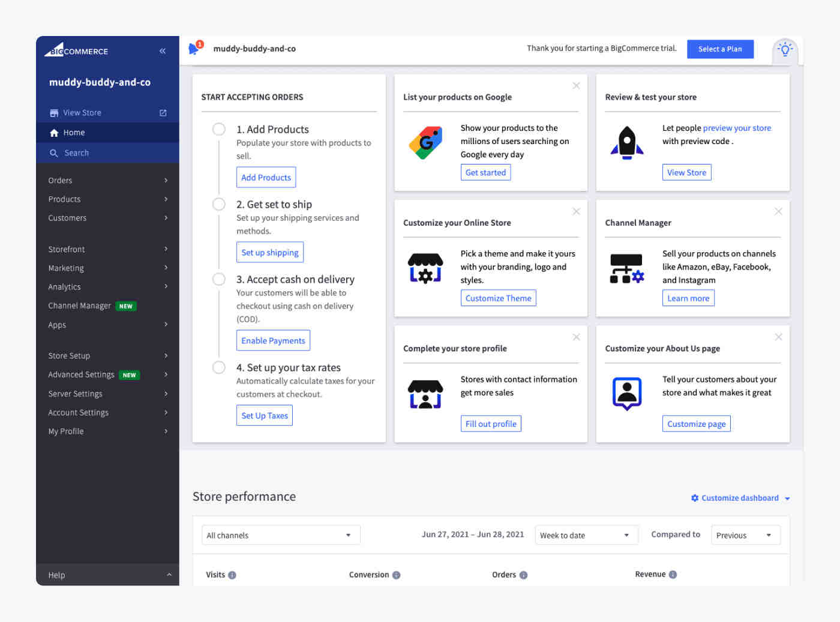Screen dimensions: 840x622
Task: Click the Orders info icon in Store performance
Action: [523, 575]
